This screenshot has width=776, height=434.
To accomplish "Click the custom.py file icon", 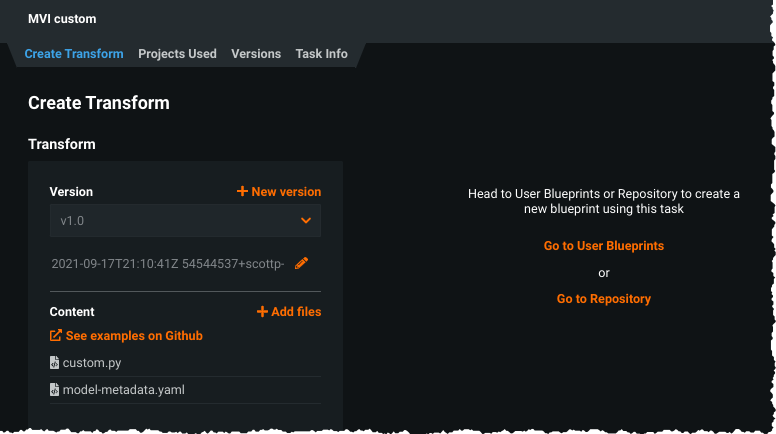I will pyautogui.click(x=54, y=363).
